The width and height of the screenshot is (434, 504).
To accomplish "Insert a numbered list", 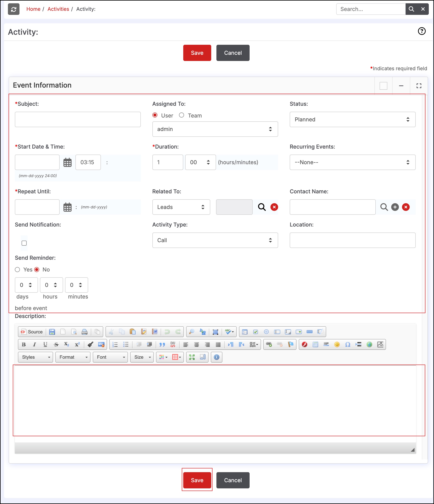I will (115, 344).
